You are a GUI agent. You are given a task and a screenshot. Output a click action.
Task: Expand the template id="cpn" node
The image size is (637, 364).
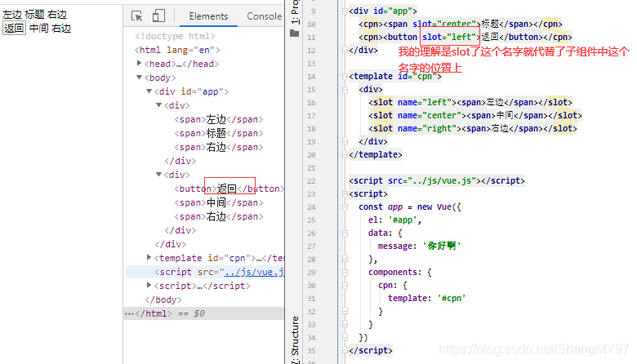[149, 257]
